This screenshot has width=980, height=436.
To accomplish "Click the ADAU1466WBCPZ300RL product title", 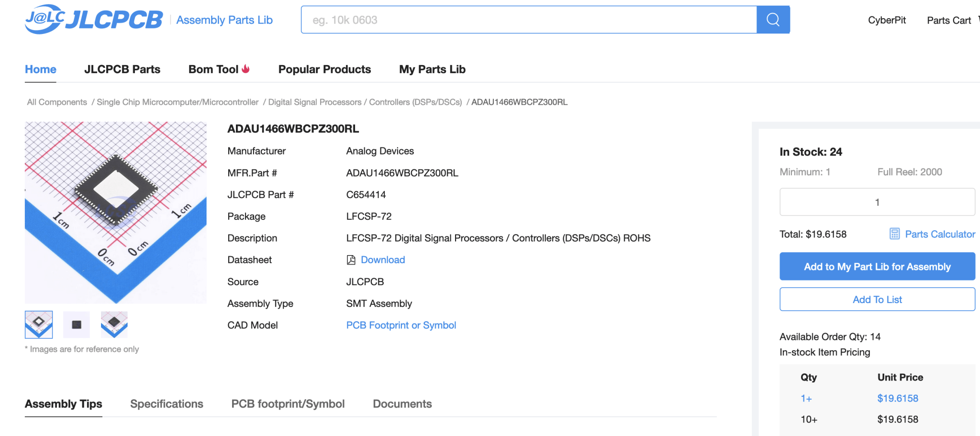I will point(293,129).
